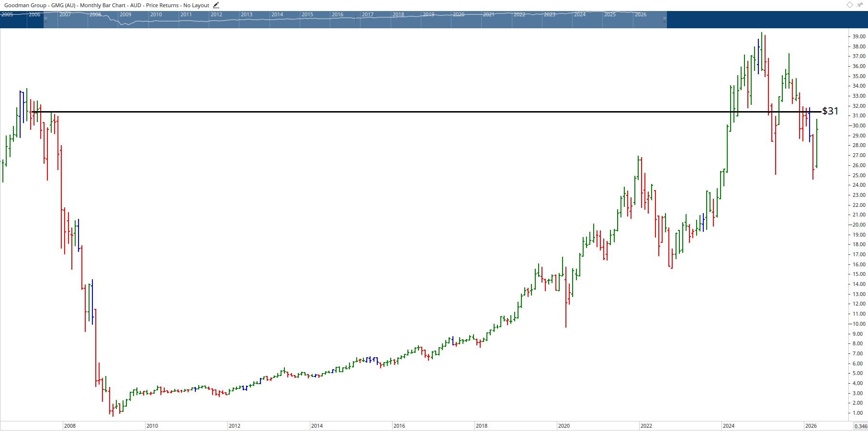Edit the chart title using the pencil icon
Screen dimensions: 868x432
pos(216,5)
